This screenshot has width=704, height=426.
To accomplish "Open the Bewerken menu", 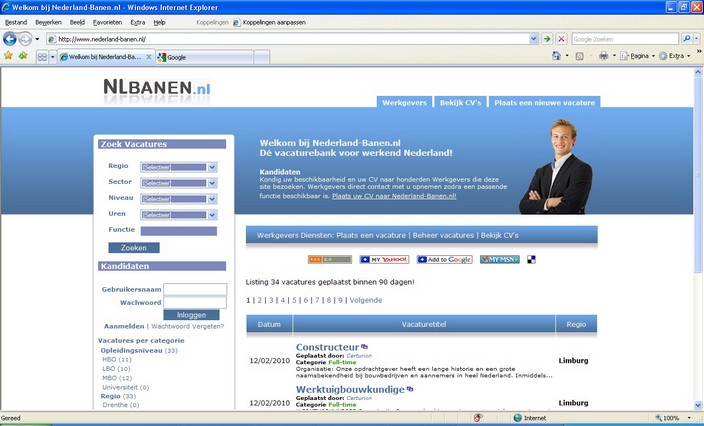I will (48, 22).
